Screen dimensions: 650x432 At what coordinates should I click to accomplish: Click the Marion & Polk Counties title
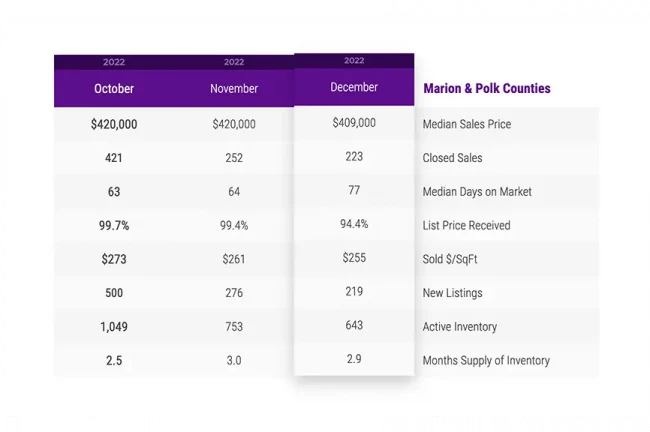tap(487, 88)
